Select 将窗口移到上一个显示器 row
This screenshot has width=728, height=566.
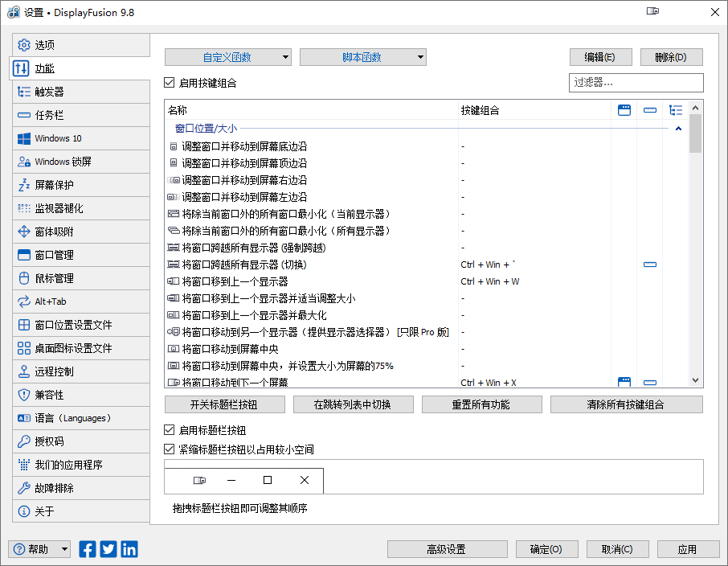(426, 281)
